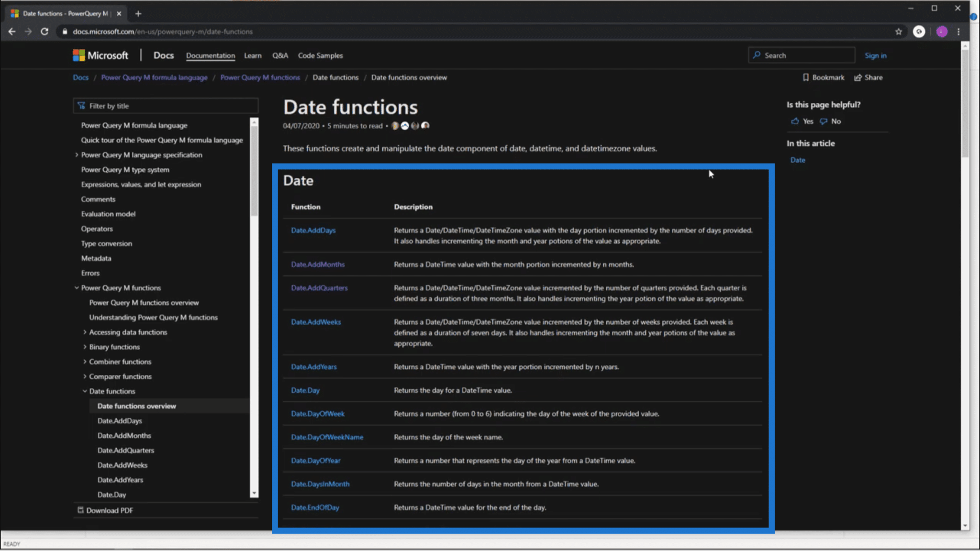Select Metadata in the sidebar
Viewport: 980px width, 551px height.
96,258
